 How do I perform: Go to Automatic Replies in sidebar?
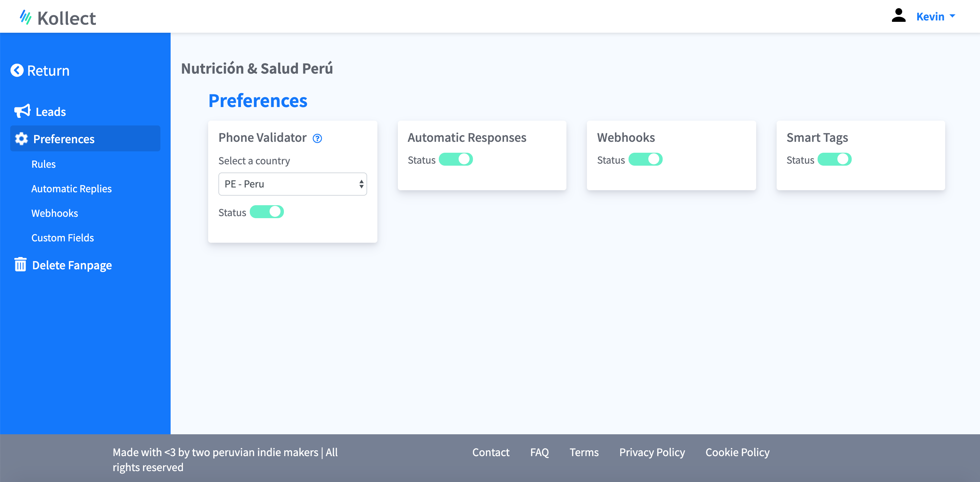pyautogui.click(x=71, y=189)
